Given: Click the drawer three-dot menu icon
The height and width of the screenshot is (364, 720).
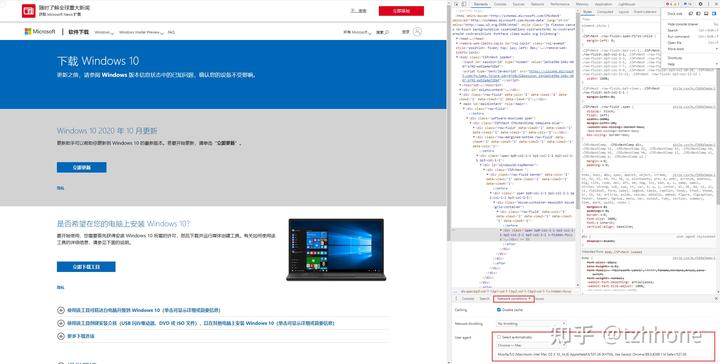Looking at the screenshot, I should point(456,299).
